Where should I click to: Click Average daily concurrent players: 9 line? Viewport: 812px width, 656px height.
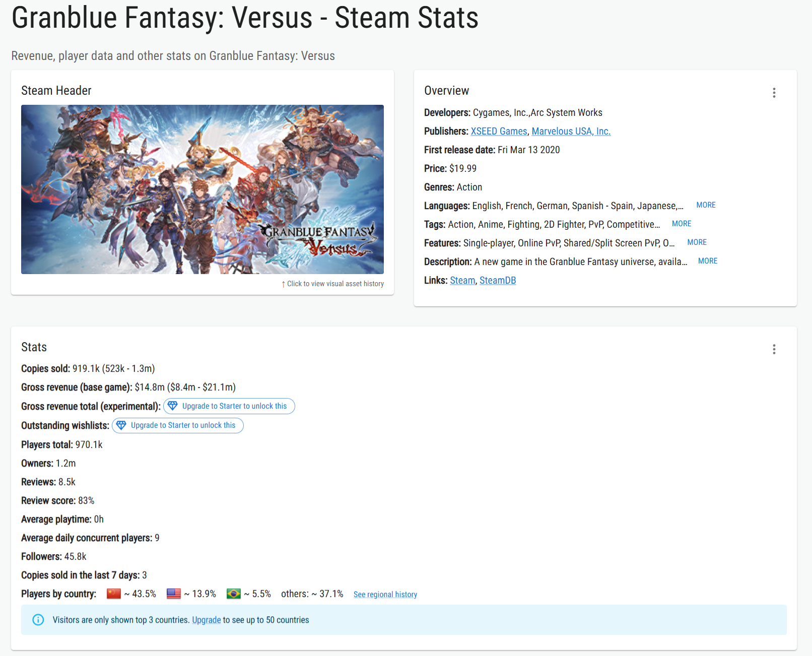[x=90, y=538]
